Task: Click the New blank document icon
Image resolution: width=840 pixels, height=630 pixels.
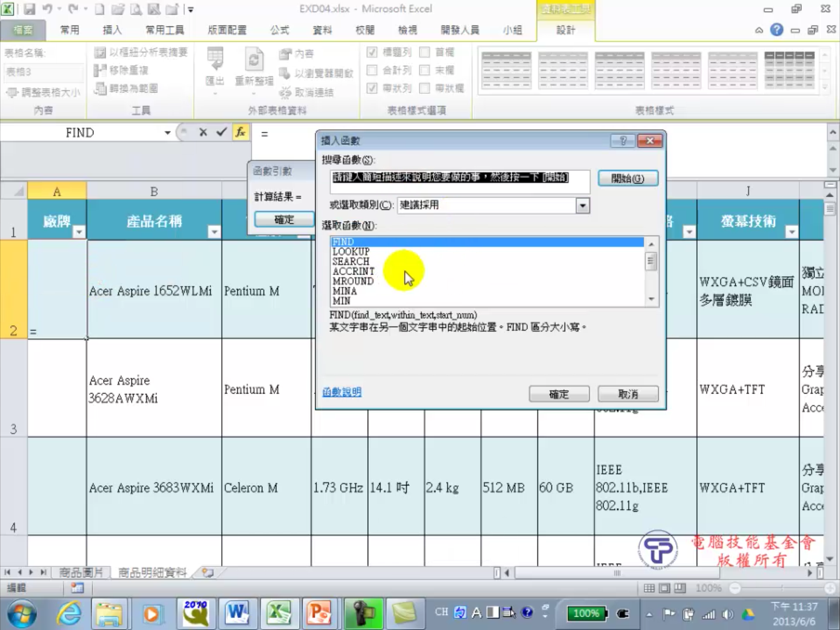Action: (99, 9)
